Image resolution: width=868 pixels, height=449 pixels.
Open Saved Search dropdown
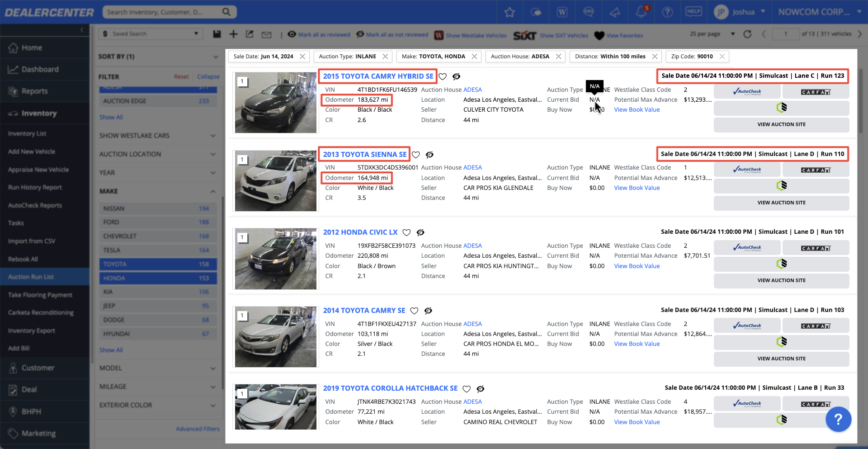tap(150, 34)
